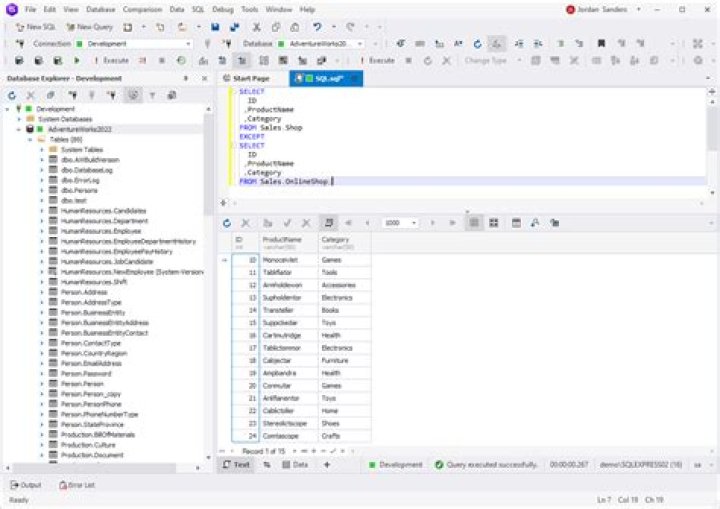Click the ProductName column header
720x509 pixels.
[x=288, y=243]
